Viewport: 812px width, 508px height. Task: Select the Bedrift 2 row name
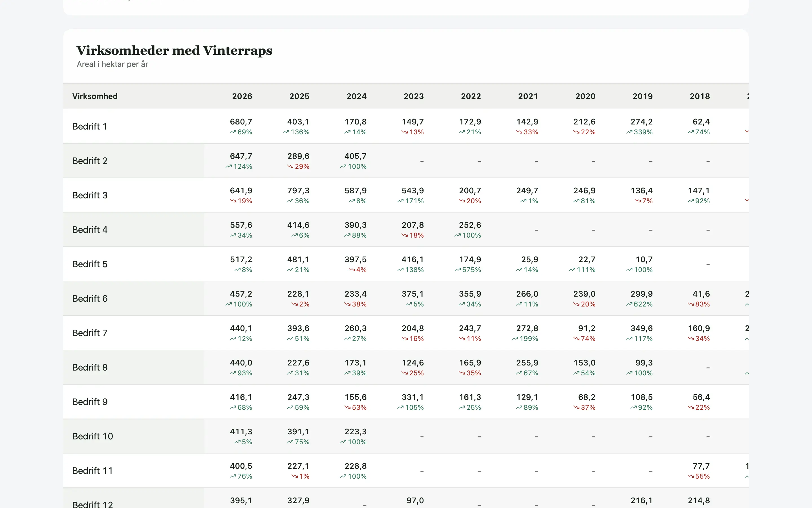90,161
